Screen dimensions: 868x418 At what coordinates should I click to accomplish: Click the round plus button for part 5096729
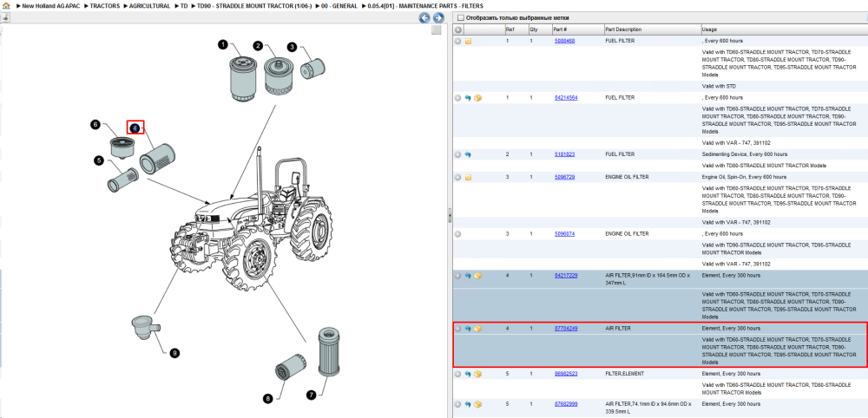(457, 178)
